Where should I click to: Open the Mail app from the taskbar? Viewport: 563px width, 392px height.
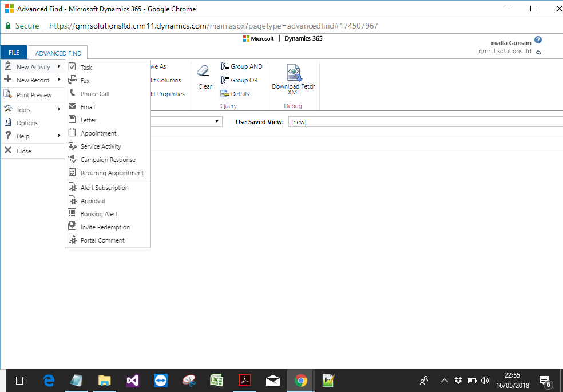click(272, 381)
